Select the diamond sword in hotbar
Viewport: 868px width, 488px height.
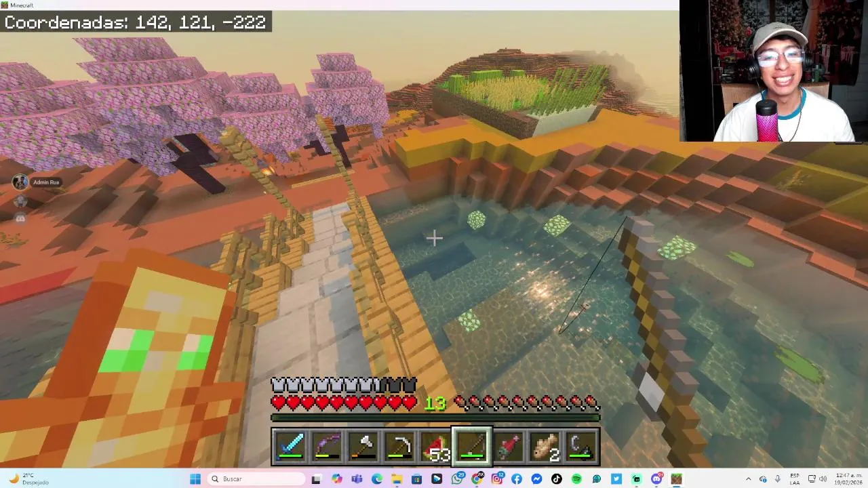290,447
